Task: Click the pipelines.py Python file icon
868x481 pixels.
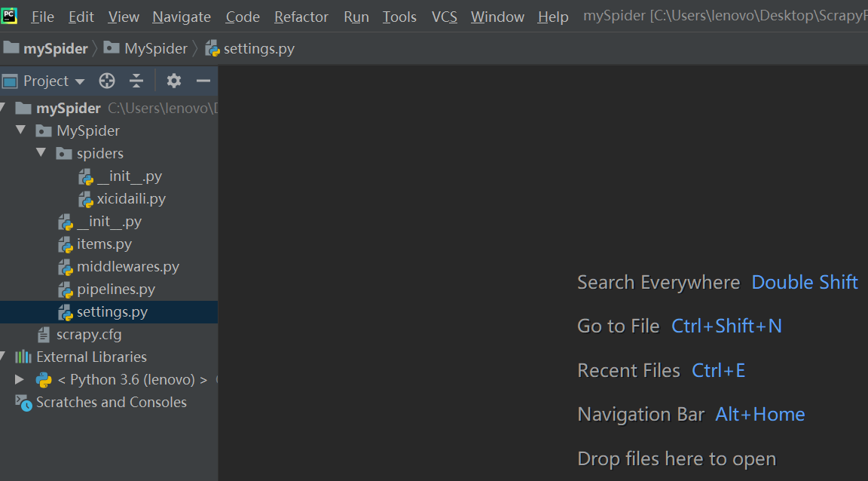Action: click(66, 290)
